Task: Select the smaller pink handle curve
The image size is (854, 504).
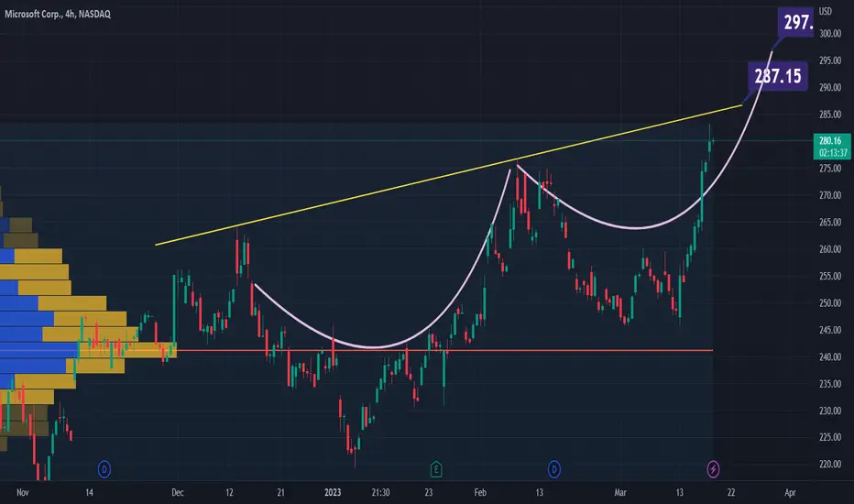Action: (634, 227)
